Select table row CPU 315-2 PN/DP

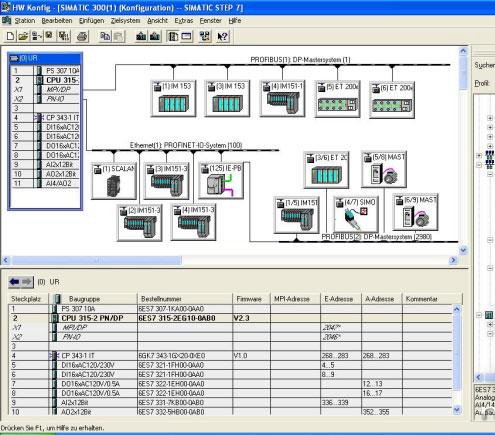coord(230,318)
